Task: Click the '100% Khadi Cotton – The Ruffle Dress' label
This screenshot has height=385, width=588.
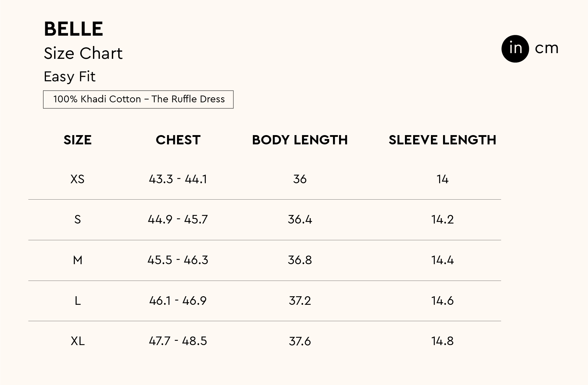Action: [139, 99]
